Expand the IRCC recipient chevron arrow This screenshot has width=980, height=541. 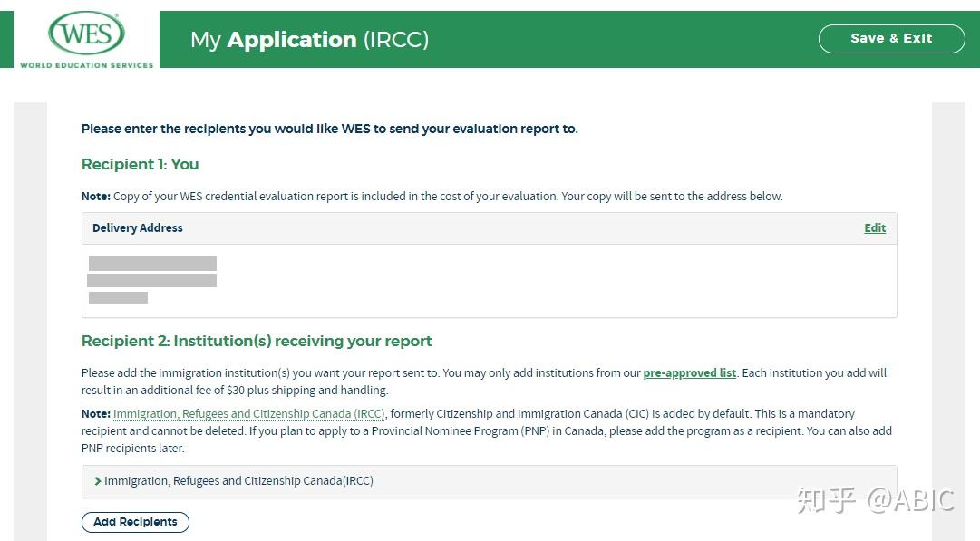click(x=98, y=481)
